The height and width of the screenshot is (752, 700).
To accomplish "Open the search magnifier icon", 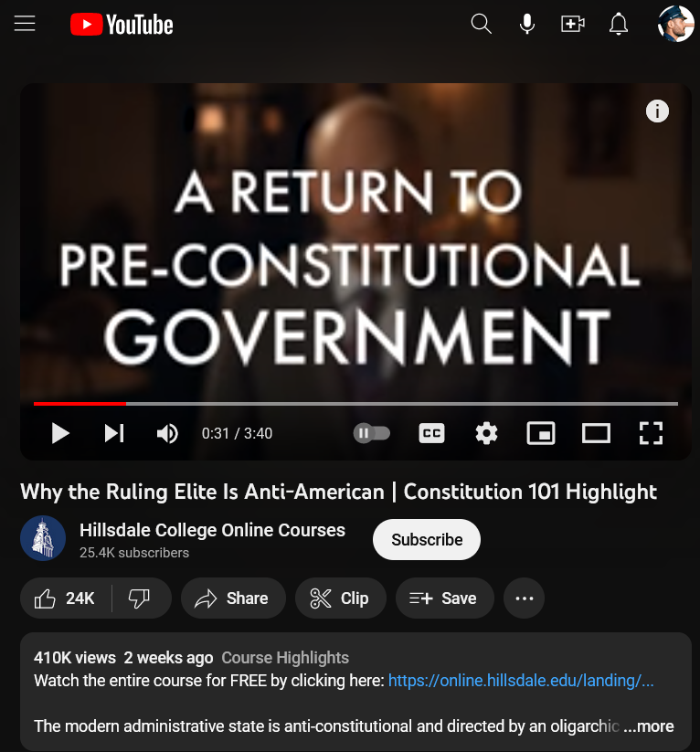I will [482, 24].
